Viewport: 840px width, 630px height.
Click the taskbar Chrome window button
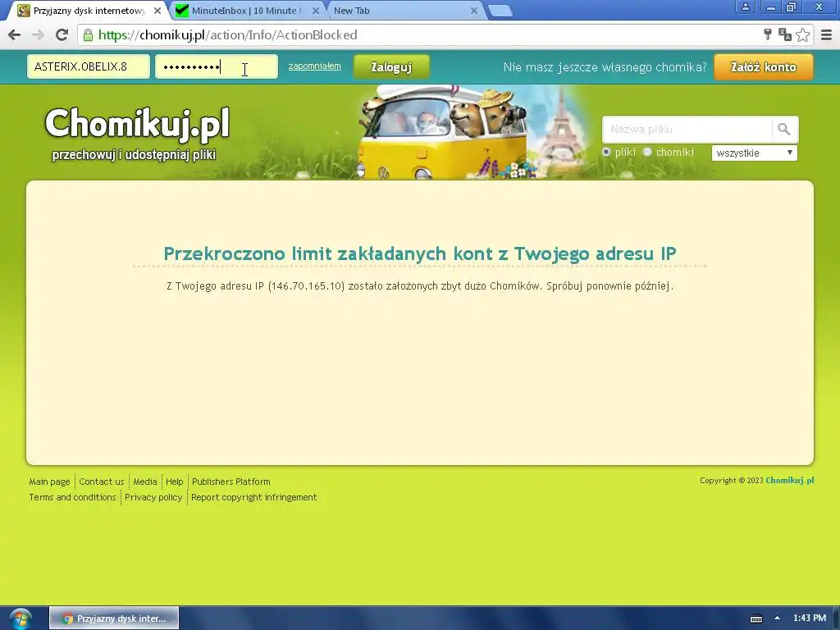pos(114,619)
